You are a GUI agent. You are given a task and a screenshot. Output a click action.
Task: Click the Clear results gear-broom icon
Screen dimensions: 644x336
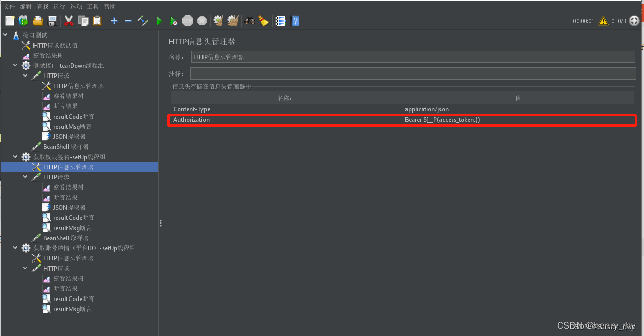click(x=219, y=21)
